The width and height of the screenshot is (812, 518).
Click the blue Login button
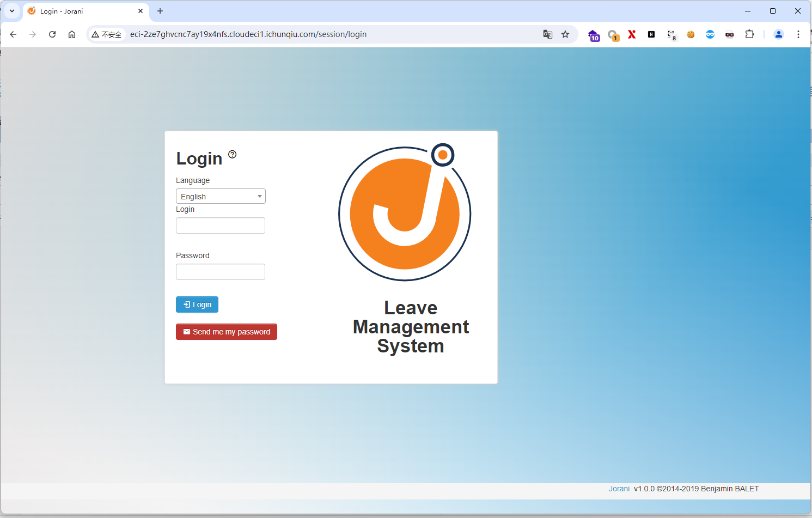[197, 304]
